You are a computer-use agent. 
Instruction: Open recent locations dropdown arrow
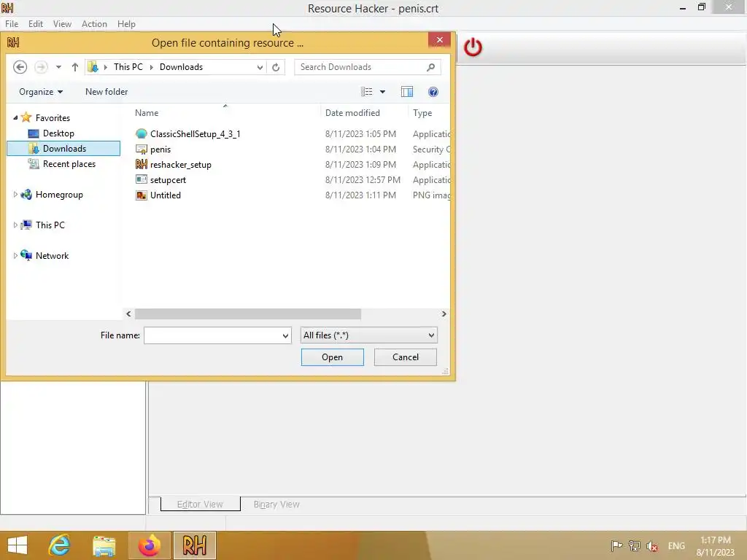coord(58,67)
